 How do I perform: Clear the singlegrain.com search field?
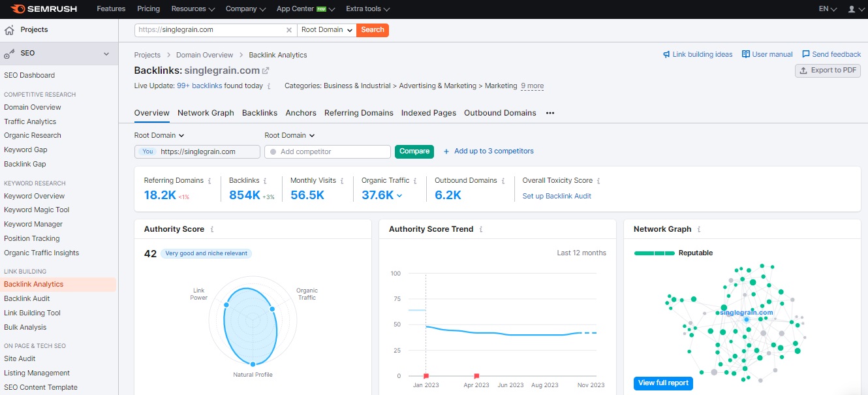[289, 29]
